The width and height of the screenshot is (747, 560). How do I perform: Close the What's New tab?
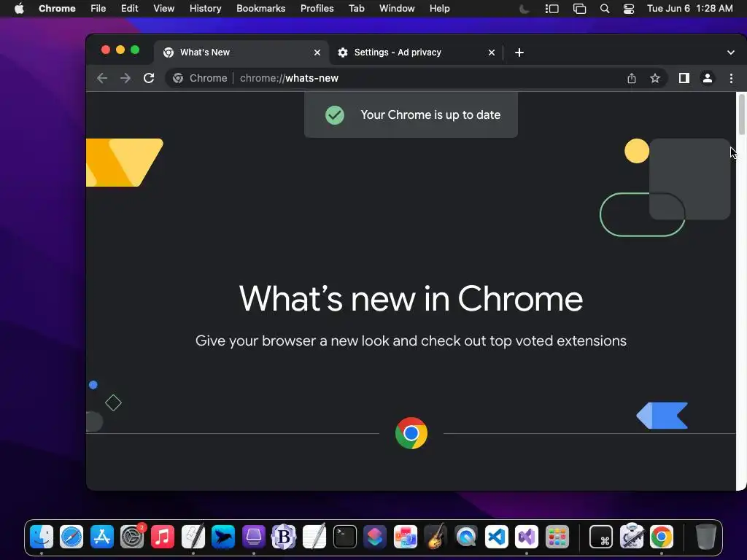[x=317, y=52]
